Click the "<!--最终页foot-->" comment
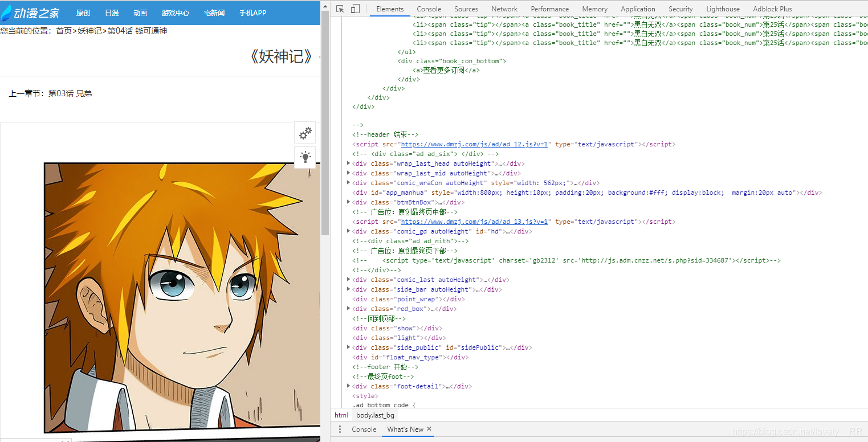 pos(383,376)
